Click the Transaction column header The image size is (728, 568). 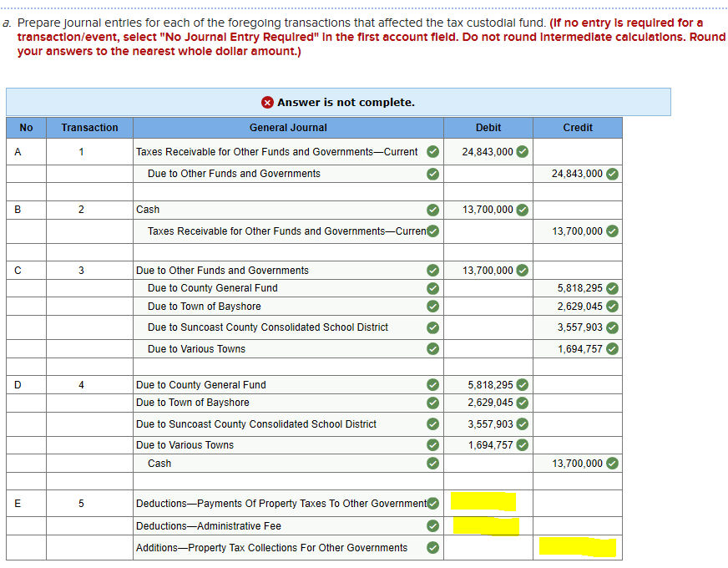(89, 128)
